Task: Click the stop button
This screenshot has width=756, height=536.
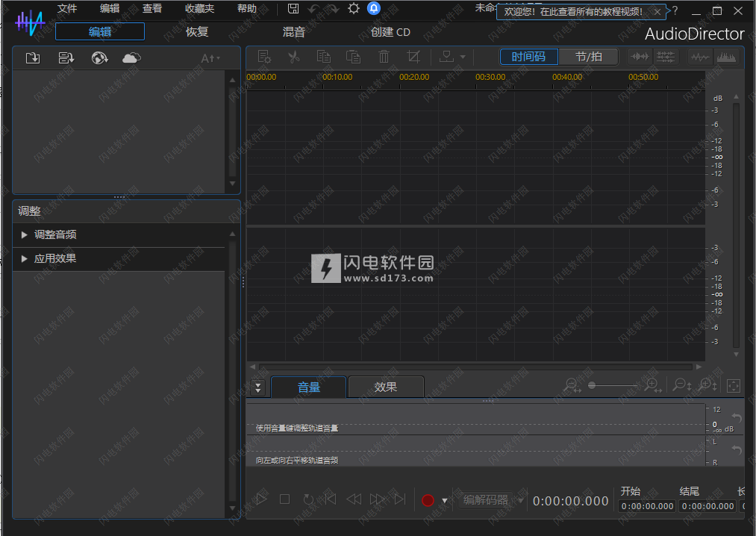Action: coord(284,499)
